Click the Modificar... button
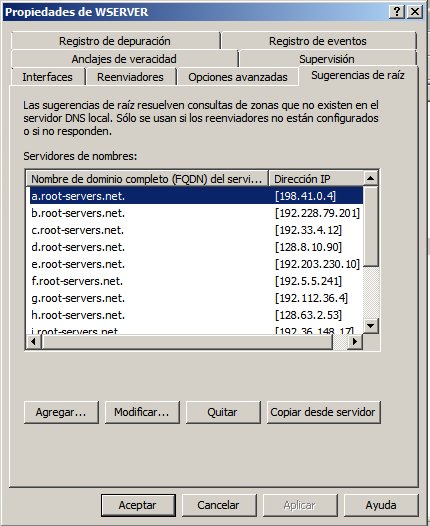This screenshot has height=526, width=430. [142, 412]
